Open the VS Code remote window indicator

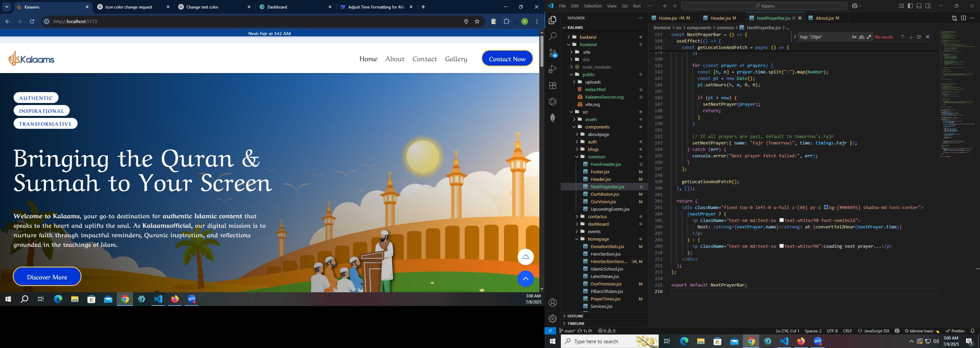tap(550, 331)
